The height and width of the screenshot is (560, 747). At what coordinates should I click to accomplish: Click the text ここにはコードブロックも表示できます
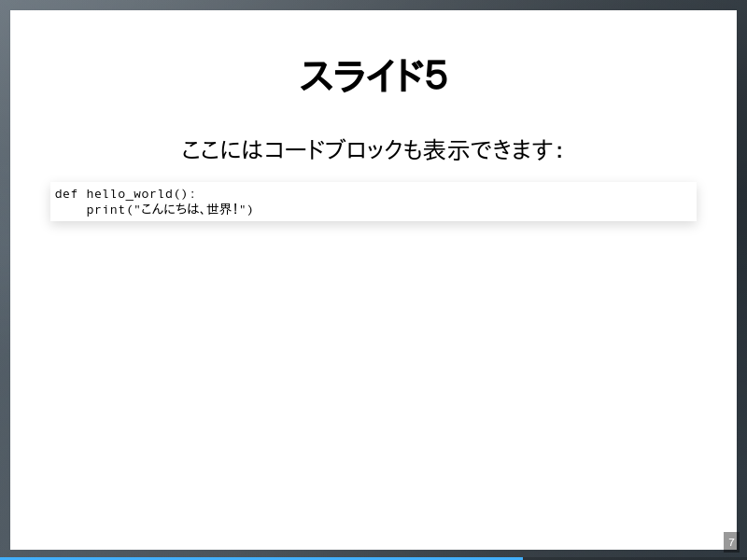373,147
